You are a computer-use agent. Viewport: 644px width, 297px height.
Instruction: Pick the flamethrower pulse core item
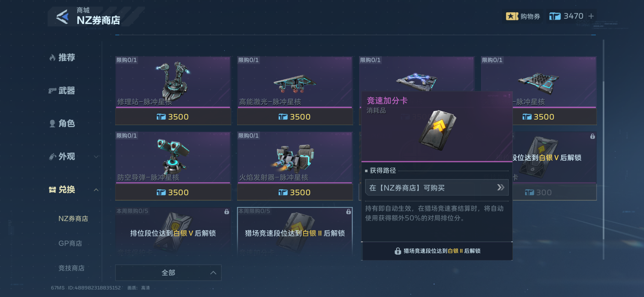(x=295, y=157)
